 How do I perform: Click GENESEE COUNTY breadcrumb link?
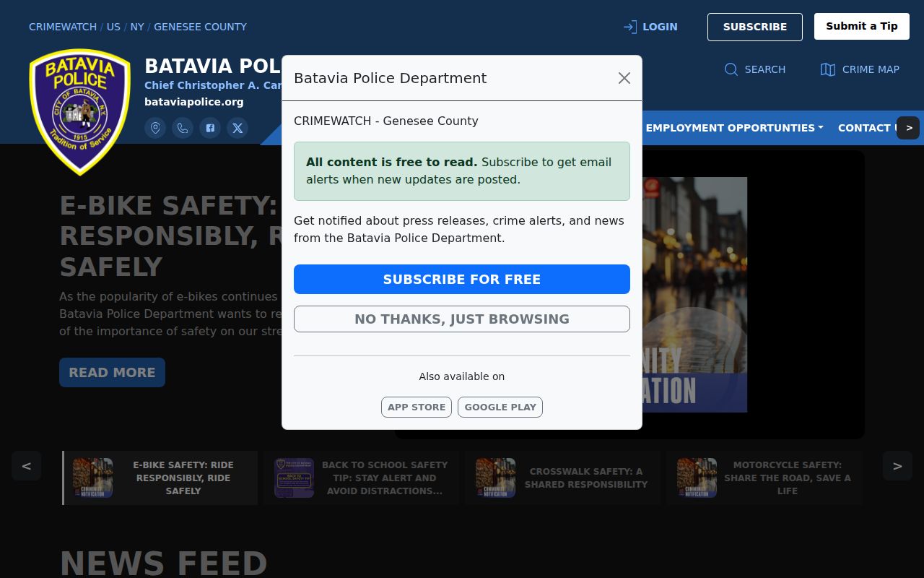pyautogui.click(x=200, y=27)
